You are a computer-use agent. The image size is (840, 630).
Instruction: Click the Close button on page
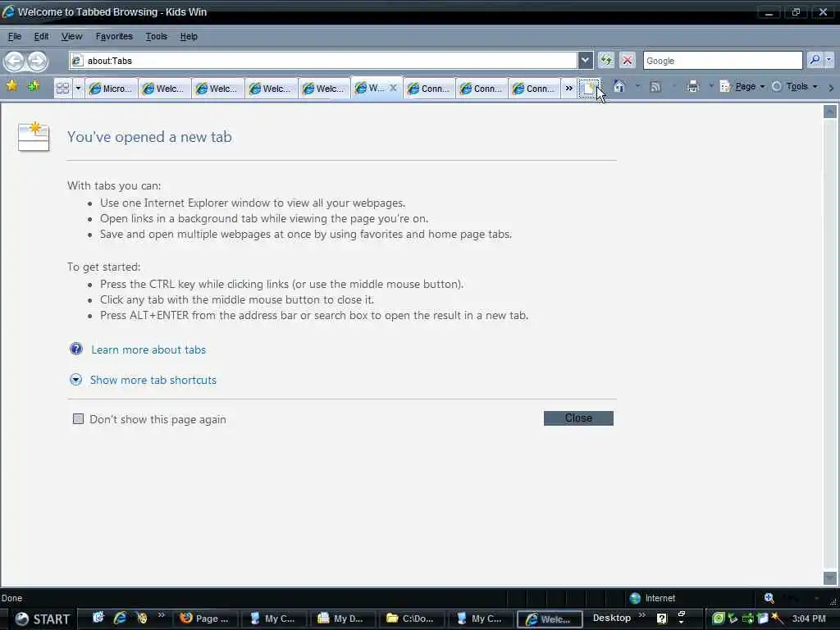click(578, 418)
